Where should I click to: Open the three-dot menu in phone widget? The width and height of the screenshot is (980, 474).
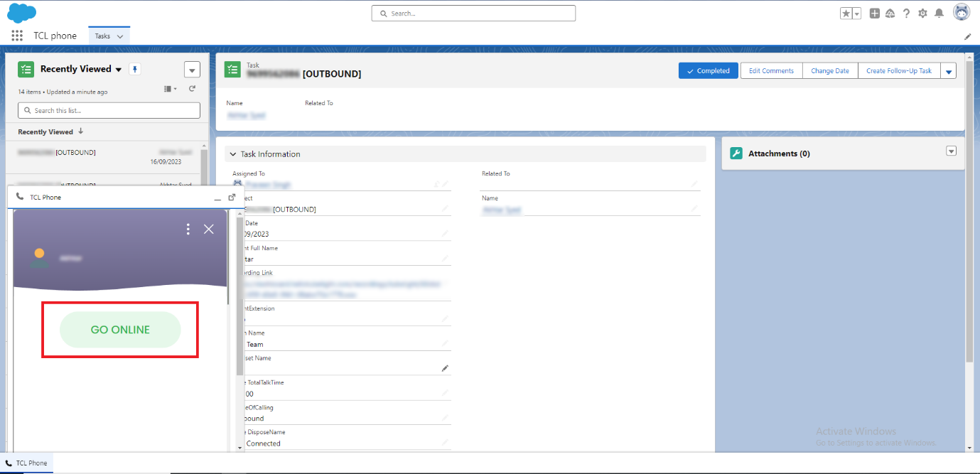pos(188,229)
